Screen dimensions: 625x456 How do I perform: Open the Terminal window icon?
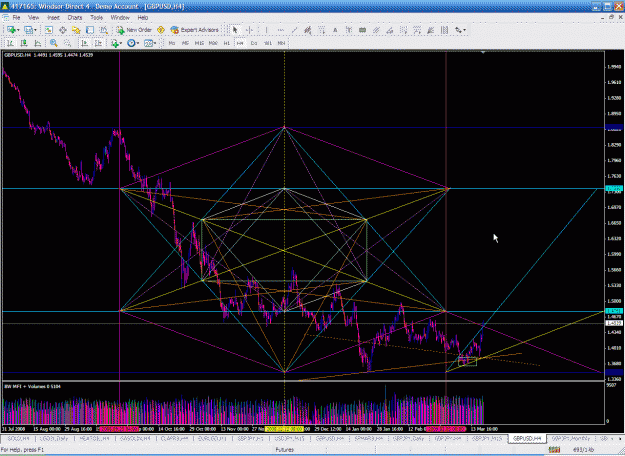pyautogui.click(x=90, y=30)
